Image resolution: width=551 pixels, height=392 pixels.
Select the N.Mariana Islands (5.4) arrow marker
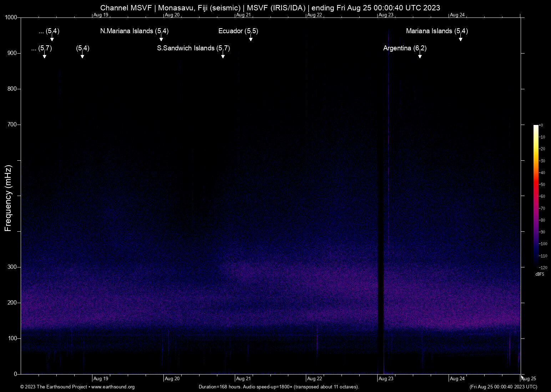pos(161,39)
